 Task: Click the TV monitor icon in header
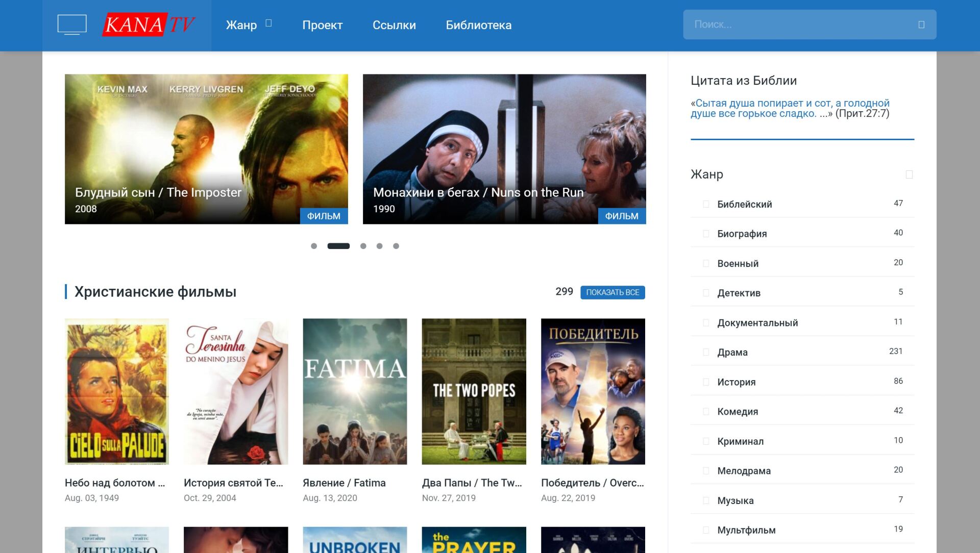(72, 24)
